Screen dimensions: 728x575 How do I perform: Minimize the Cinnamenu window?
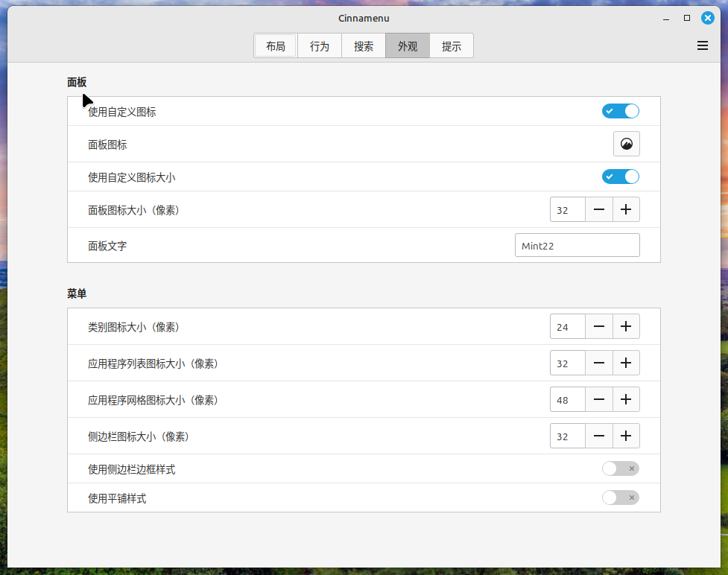pyautogui.click(x=666, y=19)
